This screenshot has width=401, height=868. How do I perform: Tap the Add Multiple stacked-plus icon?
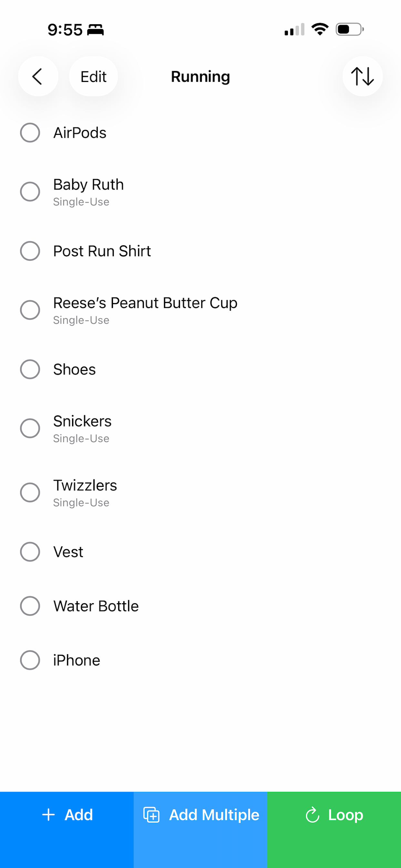tap(152, 815)
